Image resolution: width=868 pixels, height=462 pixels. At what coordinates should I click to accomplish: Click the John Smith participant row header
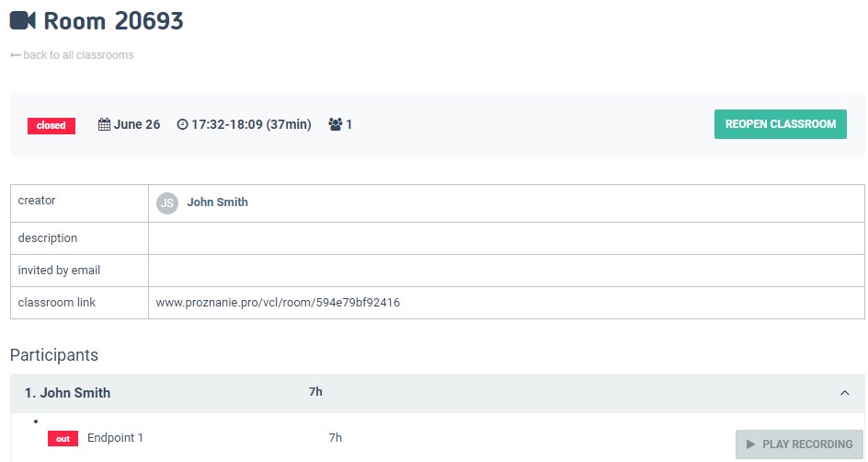click(68, 393)
